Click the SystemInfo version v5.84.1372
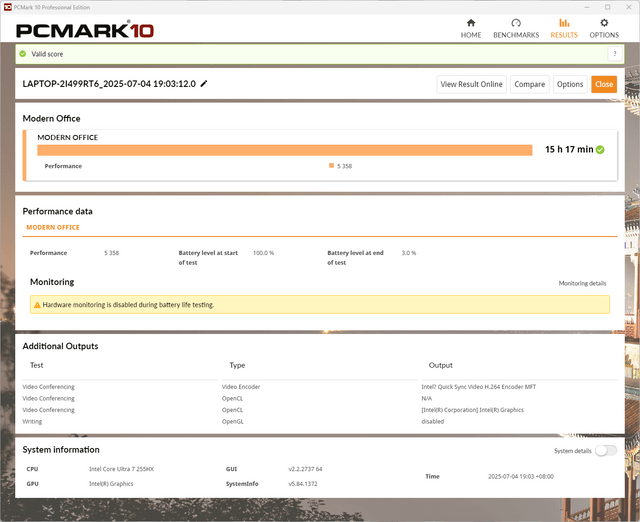 coord(303,484)
